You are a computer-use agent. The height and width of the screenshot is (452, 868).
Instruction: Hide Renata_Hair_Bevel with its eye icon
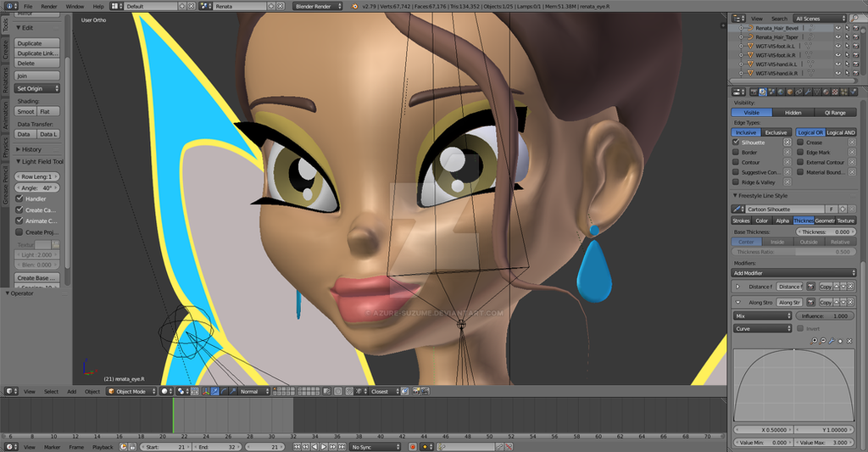(x=837, y=28)
